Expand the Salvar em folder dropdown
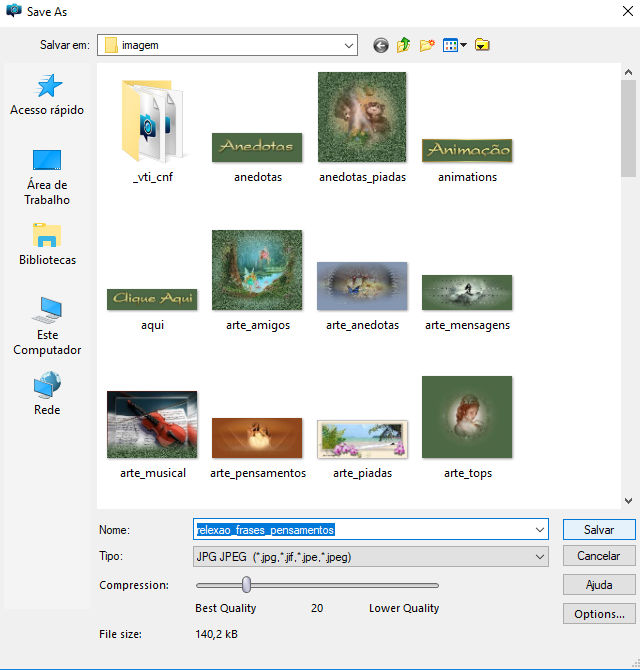640x670 pixels. [349, 45]
